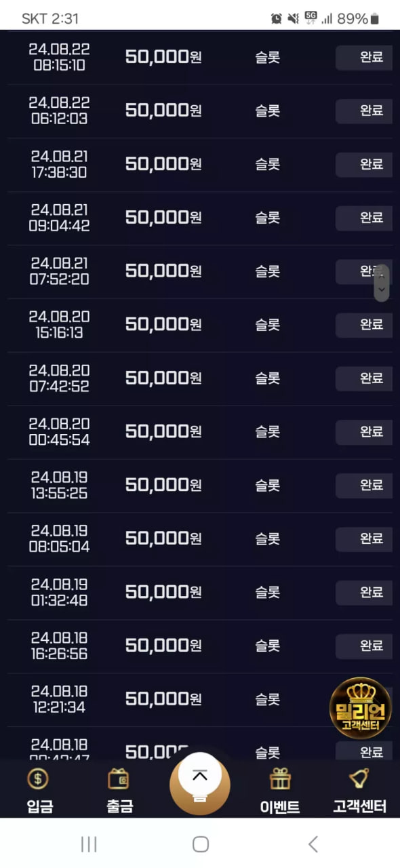Tap the battery indicator in status bar
The height and width of the screenshot is (868, 400).
[x=375, y=18]
